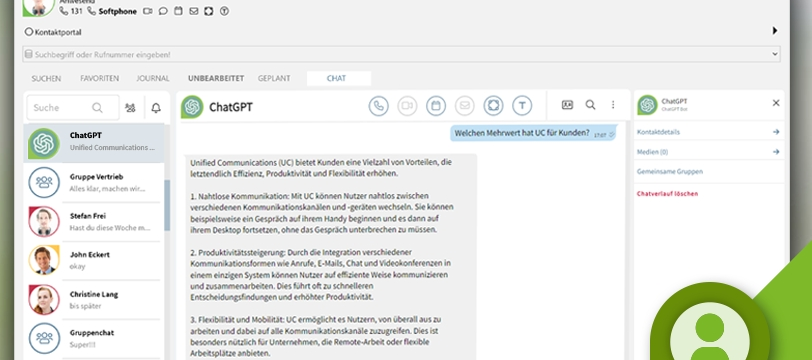Click the 'Softphone' label

click(118, 11)
